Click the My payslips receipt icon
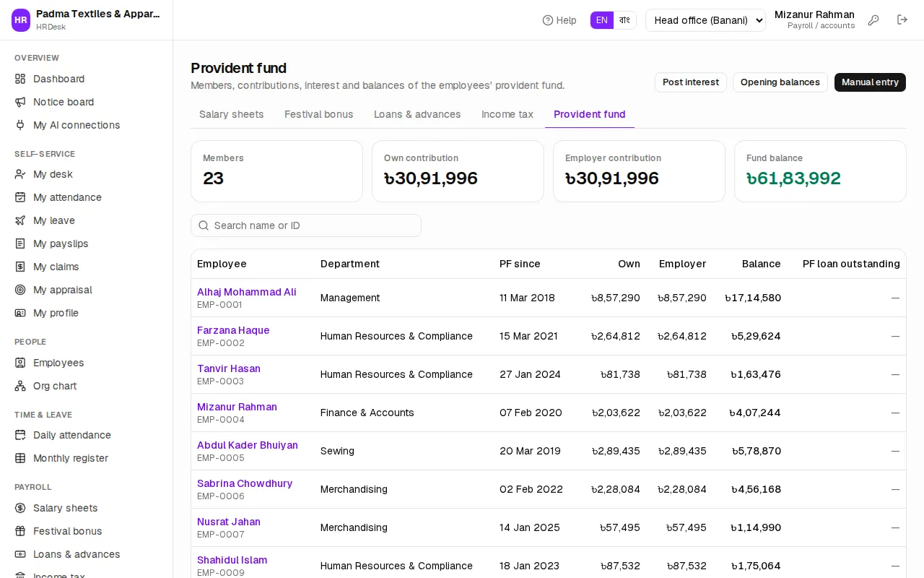Viewport: 924px width, 578px height. [20, 243]
